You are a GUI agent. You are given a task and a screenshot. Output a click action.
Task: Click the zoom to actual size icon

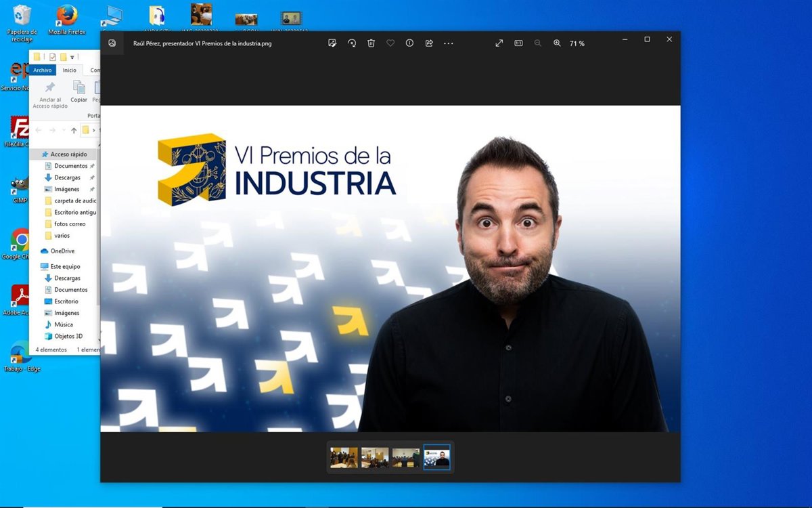pyautogui.click(x=518, y=43)
